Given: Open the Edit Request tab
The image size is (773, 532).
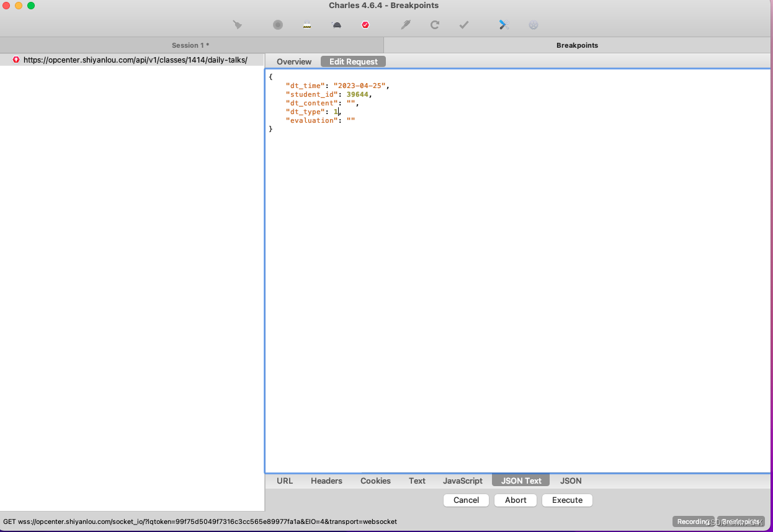Looking at the screenshot, I should click(354, 61).
